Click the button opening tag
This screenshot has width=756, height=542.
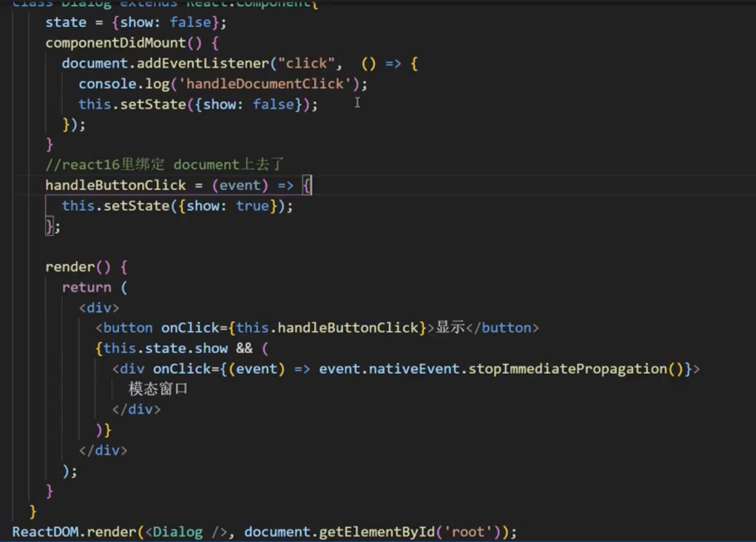point(125,328)
